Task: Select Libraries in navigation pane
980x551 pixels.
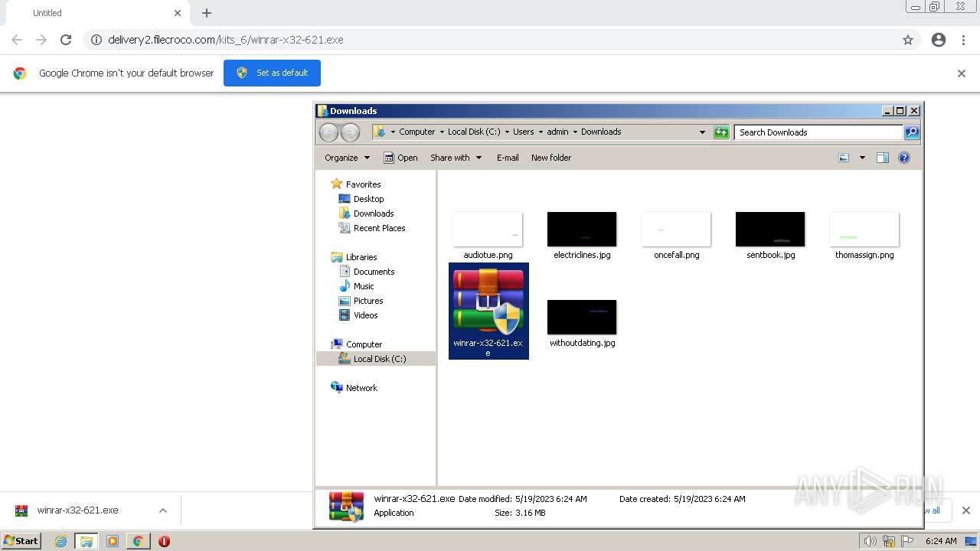Action: coord(361,257)
